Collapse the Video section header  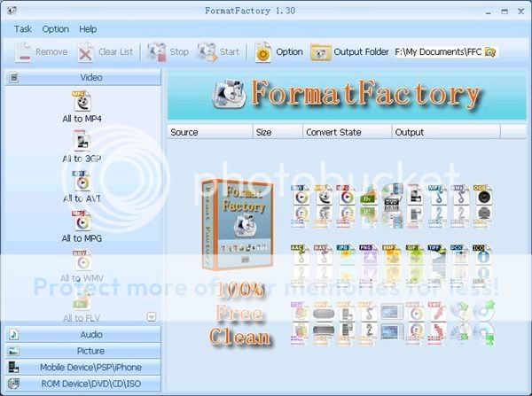click(x=83, y=77)
